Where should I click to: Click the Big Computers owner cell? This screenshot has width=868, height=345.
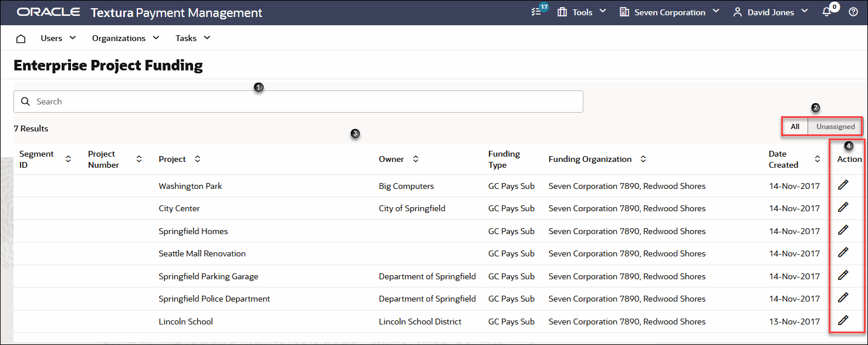tap(406, 186)
